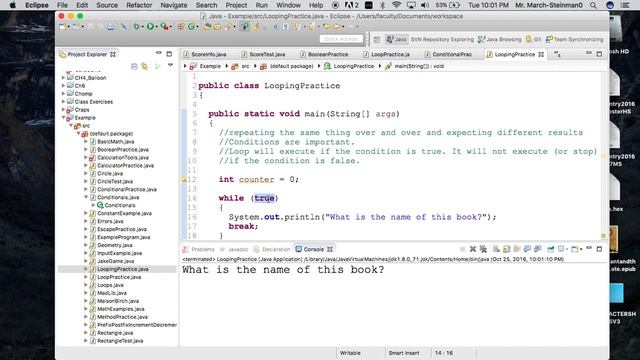Click the Search flashlight toolbar icon
Screen dimensions: 640x360
(227, 27)
